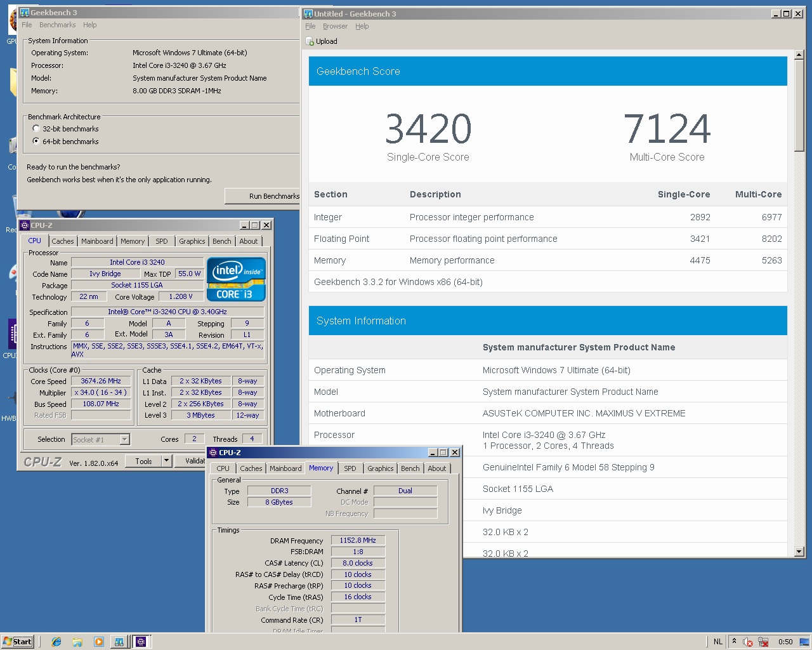812x650 pixels.
Task: Select About tab in lower CPU-Z window
Action: [437, 468]
